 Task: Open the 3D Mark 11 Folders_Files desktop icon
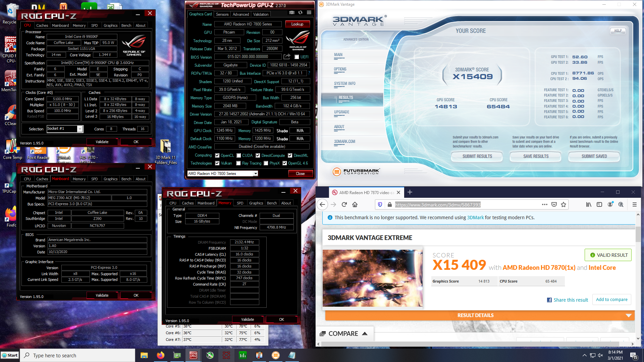point(166,152)
